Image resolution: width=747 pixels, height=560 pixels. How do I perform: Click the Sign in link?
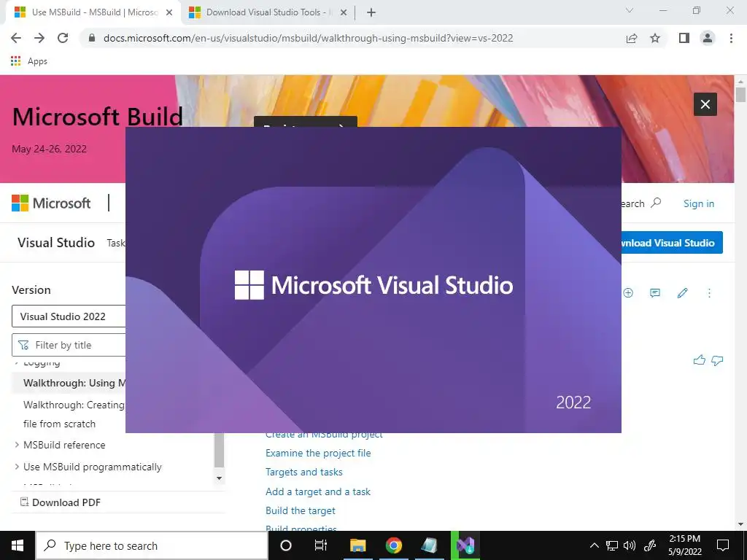tap(698, 204)
